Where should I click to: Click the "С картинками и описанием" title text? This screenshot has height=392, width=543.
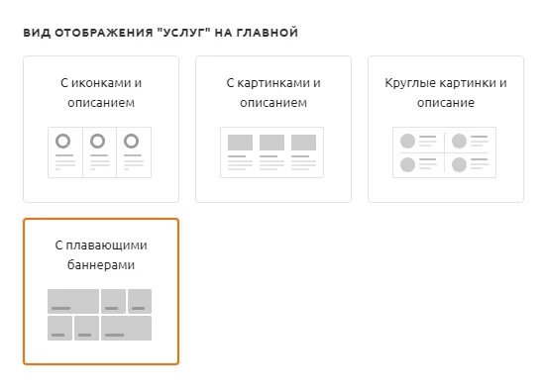[x=273, y=93]
